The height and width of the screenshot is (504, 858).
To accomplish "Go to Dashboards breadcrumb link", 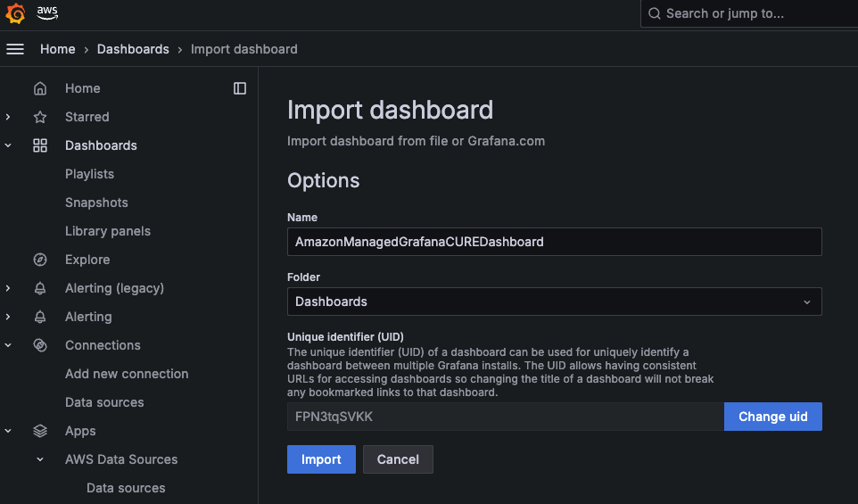I will (x=133, y=49).
